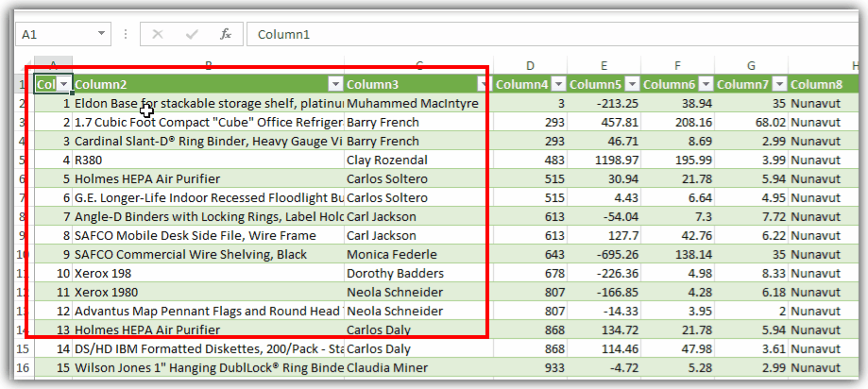Click the Cancel X icon in formula bar
Viewport: 868px width, 389px height.
coord(158,34)
